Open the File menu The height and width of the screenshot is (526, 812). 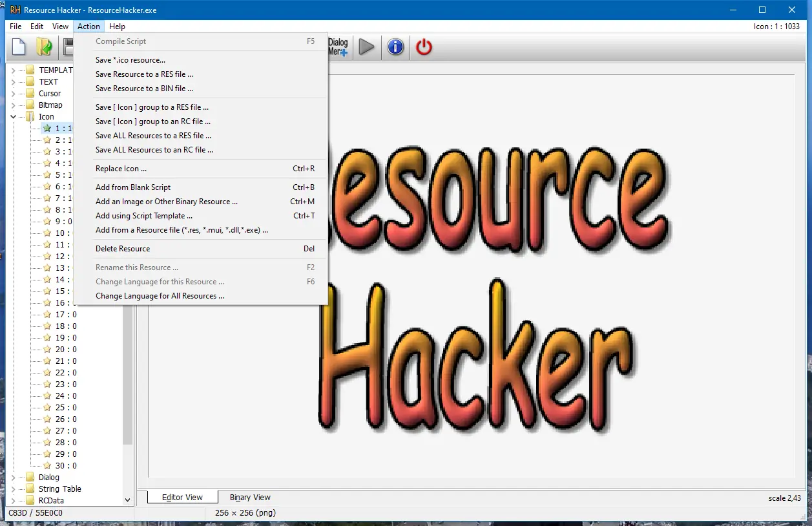click(x=16, y=26)
